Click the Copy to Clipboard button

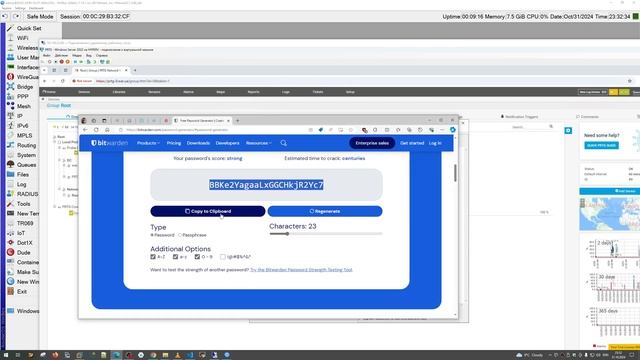point(208,211)
